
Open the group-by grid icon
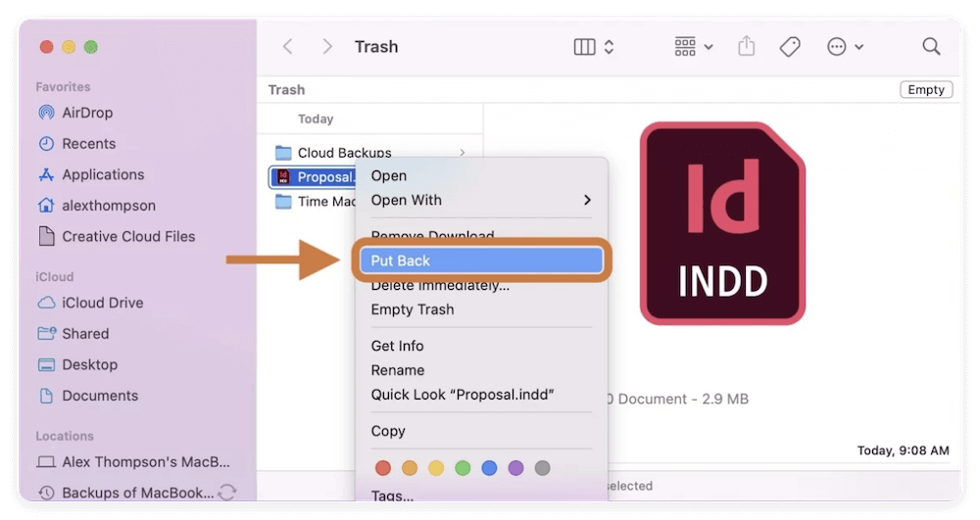tap(685, 47)
